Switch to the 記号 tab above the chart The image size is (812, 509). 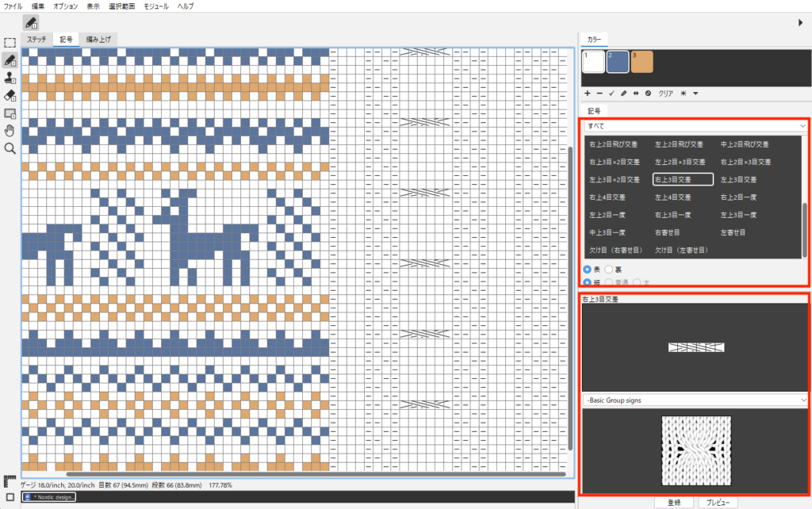(x=66, y=40)
